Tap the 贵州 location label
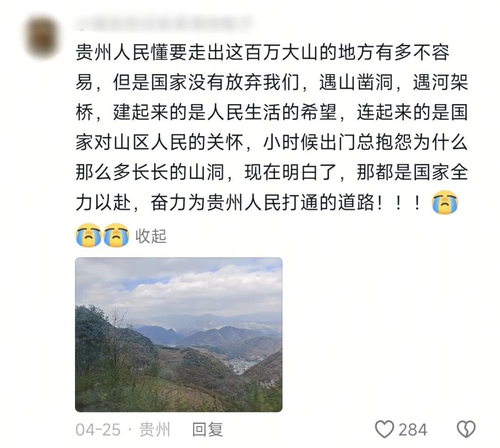Image resolution: width=500 pixels, height=448 pixels. [x=155, y=429]
